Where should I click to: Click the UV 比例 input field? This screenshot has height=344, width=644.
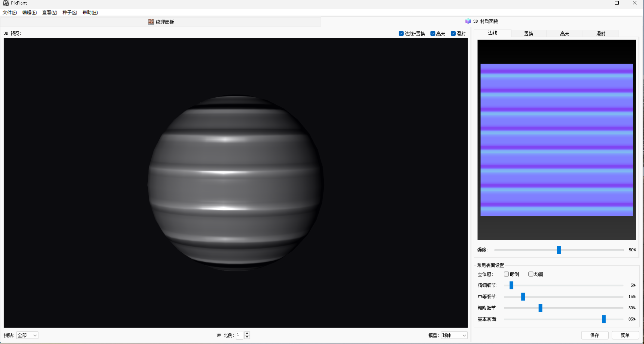[x=240, y=335]
